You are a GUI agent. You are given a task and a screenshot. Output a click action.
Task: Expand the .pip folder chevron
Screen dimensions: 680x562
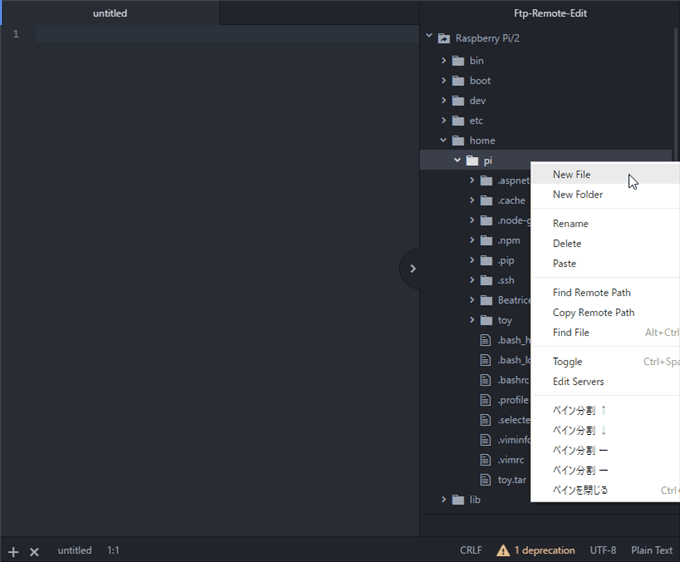coord(472,260)
